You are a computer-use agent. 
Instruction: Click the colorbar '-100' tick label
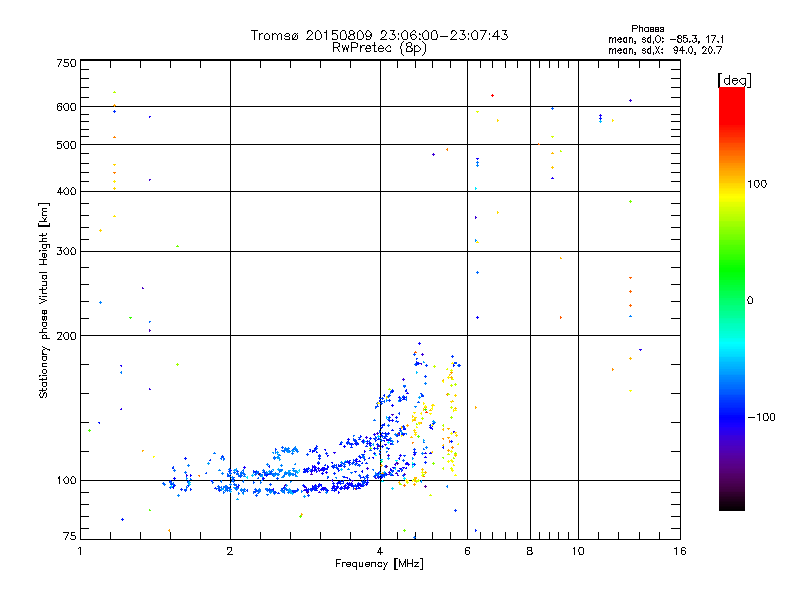[x=761, y=417]
